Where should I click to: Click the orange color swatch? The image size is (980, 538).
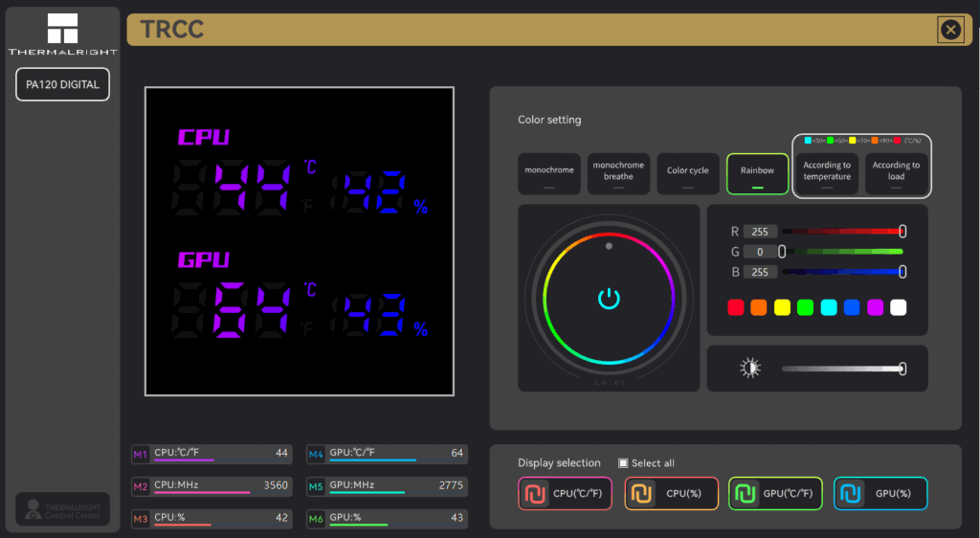(x=759, y=307)
